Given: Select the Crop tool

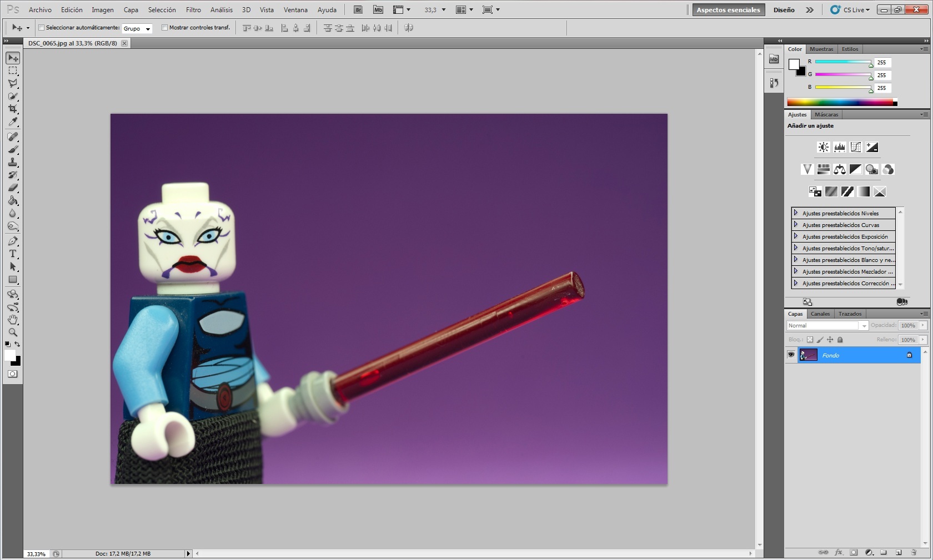Looking at the screenshot, I should [x=13, y=109].
